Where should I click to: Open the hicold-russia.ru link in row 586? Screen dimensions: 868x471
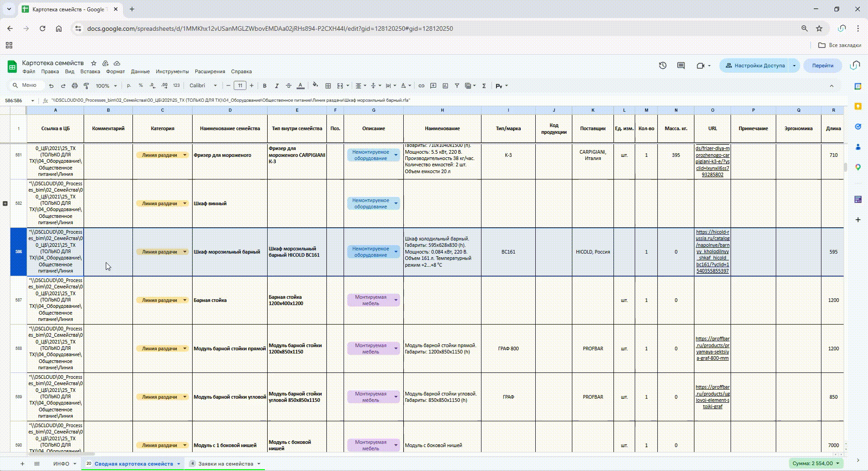712,251
